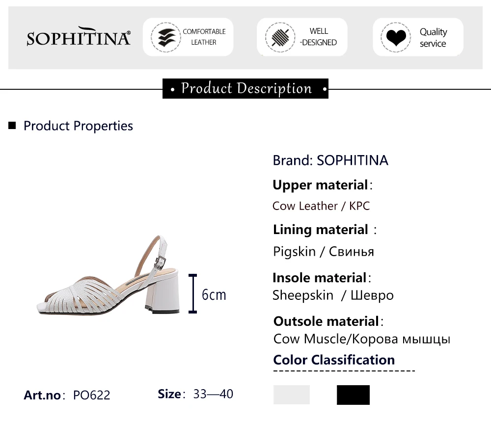Click the Brand: SOPHITINA text

(330, 160)
